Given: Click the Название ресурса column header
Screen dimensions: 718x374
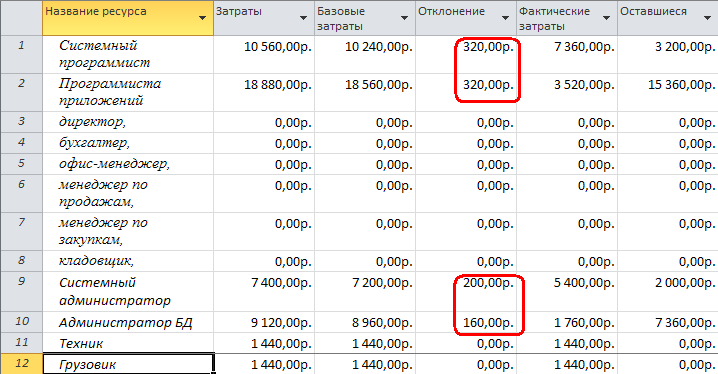Looking at the screenshot, I should coord(128,18).
